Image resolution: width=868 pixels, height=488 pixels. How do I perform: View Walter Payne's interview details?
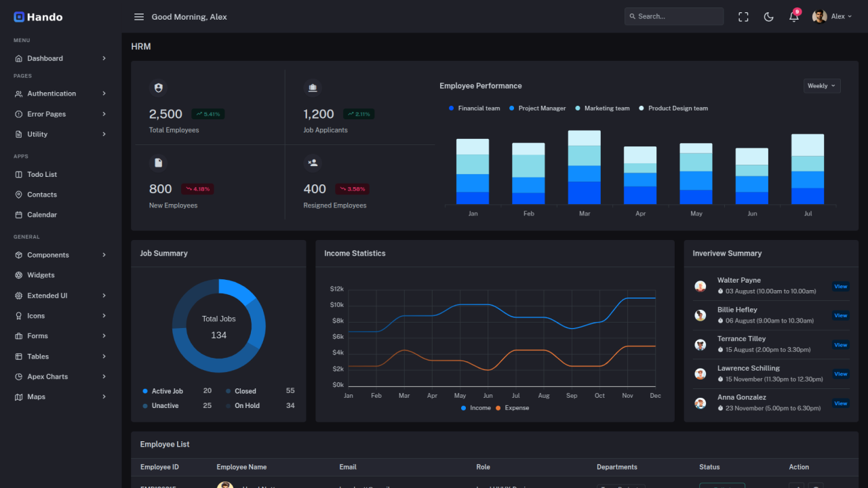point(840,286)
